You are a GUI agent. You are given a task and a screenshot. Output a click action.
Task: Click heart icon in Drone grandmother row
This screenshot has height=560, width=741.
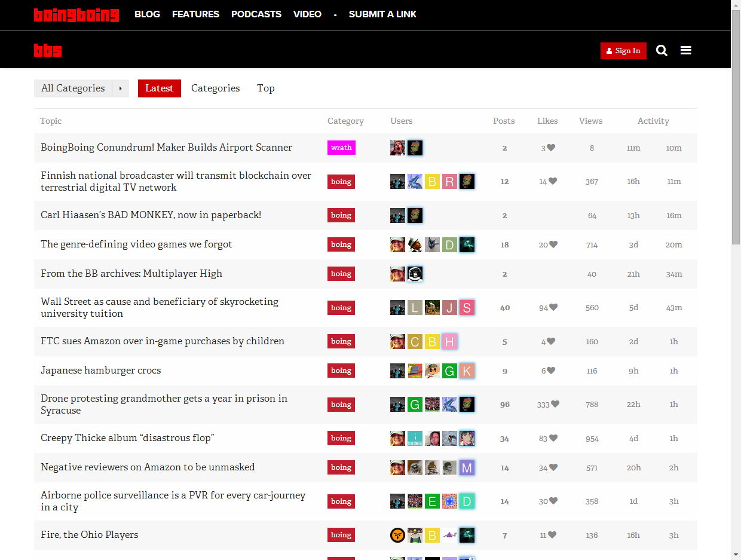point(555,405)
